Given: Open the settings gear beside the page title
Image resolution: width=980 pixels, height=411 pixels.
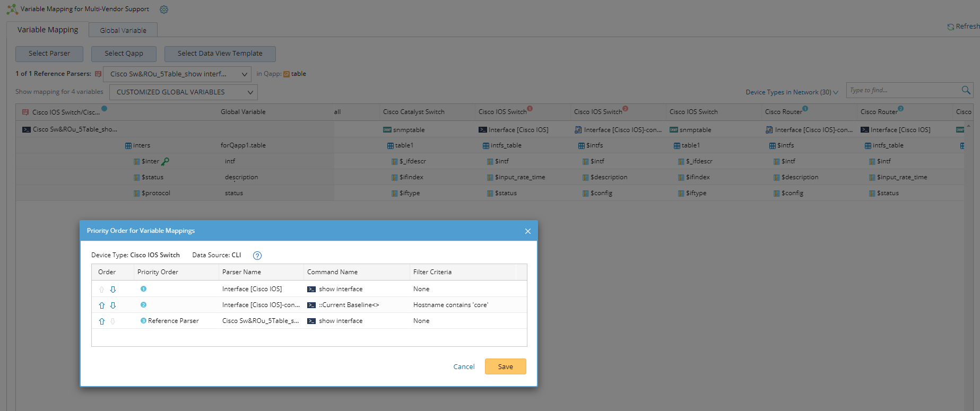Looking at the screenshot, I should pyautogui.click(x=164, y=10).
